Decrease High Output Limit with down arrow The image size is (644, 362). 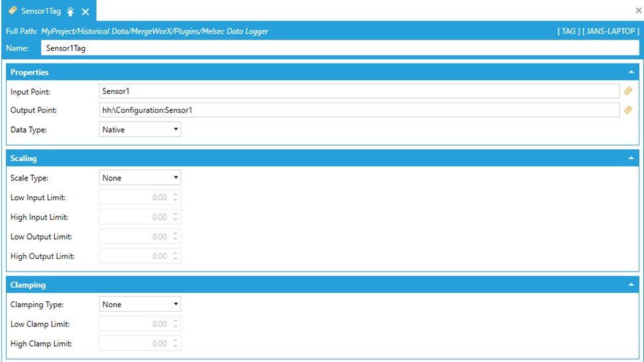coord(175,259)
